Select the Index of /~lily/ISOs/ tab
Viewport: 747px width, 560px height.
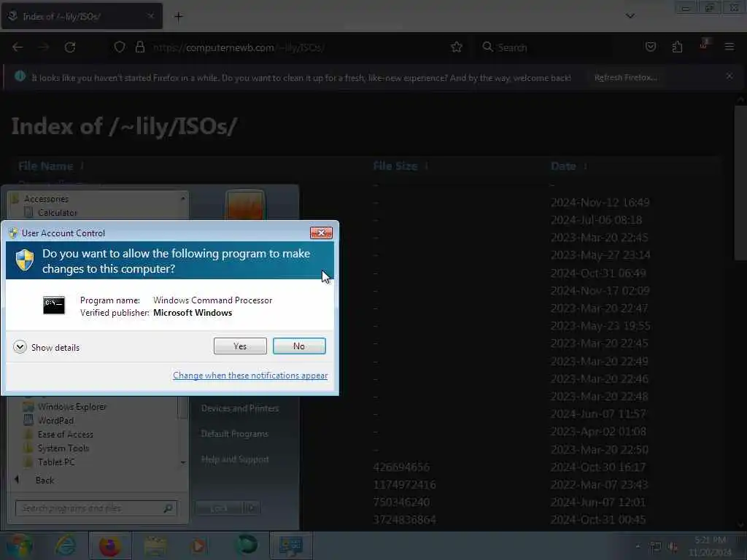pyautogui.click(x=81, y=16)
